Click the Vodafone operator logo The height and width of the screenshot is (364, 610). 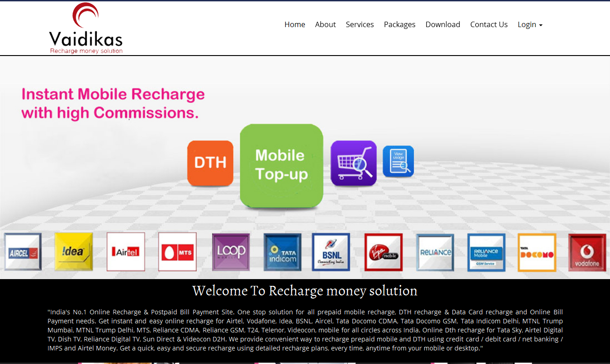point(587,252)
